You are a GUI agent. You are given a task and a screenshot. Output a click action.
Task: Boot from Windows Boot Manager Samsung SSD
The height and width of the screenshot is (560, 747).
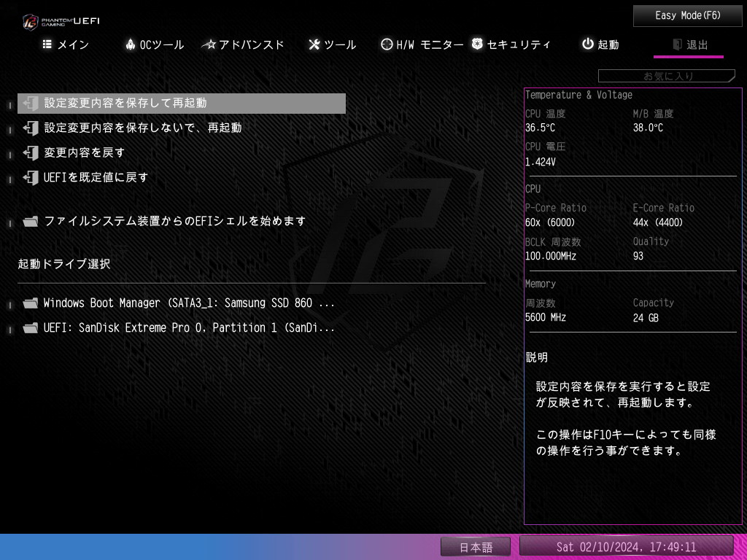(182, 303)
